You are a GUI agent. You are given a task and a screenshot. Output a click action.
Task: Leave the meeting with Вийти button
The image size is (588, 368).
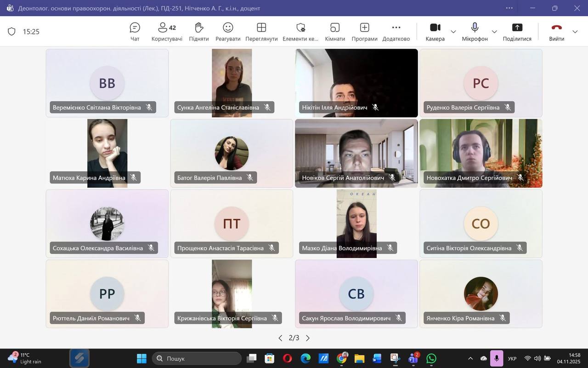coord(556,32)
